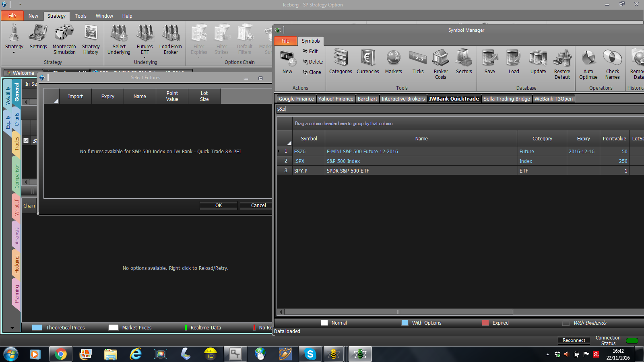Expand the ESZ6 row arrow
This screenshot has height=362, width=644.
point(279,151)
